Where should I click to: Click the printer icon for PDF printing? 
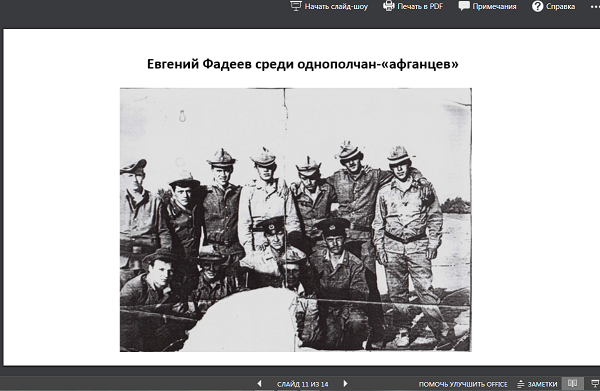388,6
